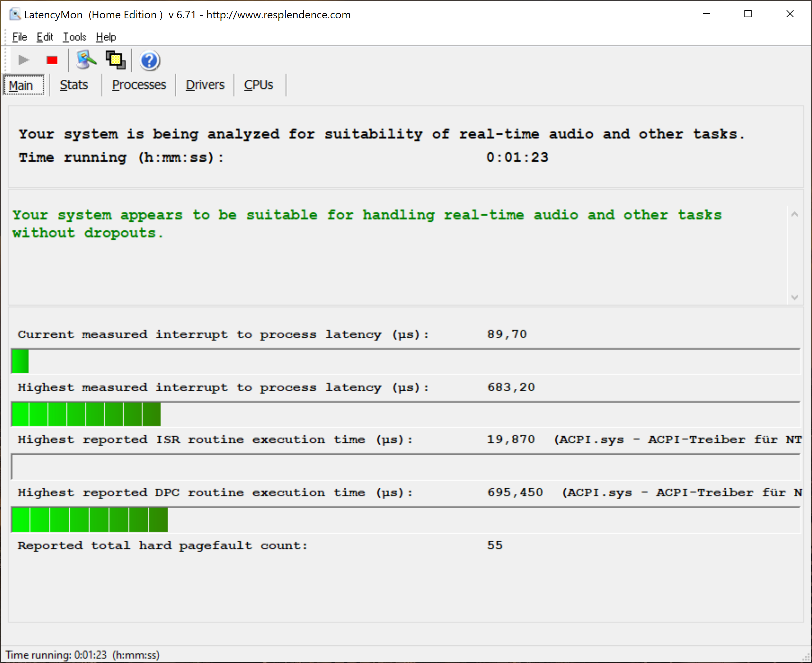Switch to the Drivers tab
This screenshot has height=663, width=812.
coord(205,85)
